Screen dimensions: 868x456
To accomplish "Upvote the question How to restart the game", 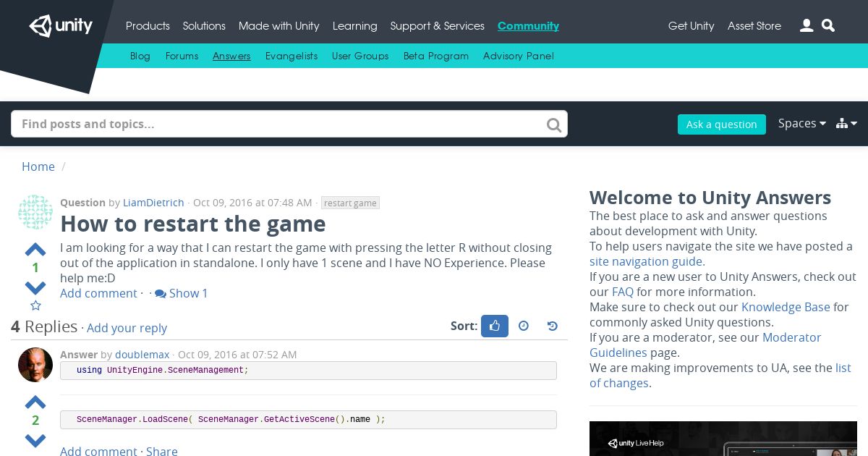I will pos(35,250).
